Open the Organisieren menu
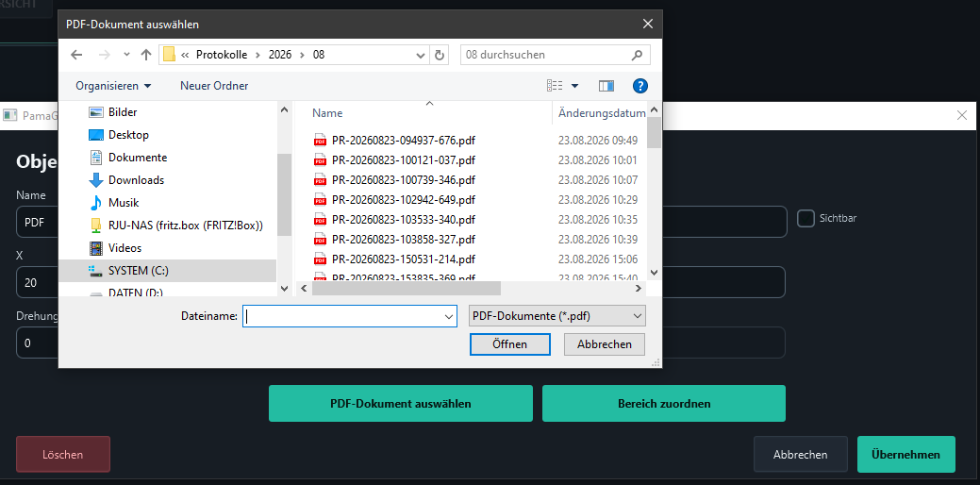Screen dimensions: 980x485 (113, 86)
